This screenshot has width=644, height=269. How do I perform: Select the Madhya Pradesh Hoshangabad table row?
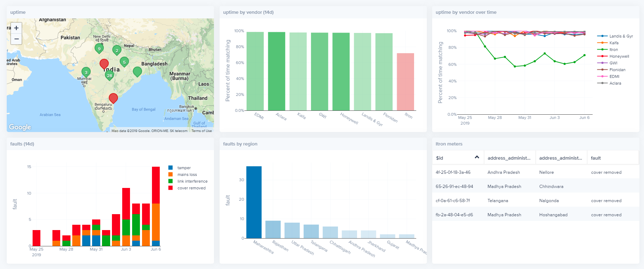point(535,215)
